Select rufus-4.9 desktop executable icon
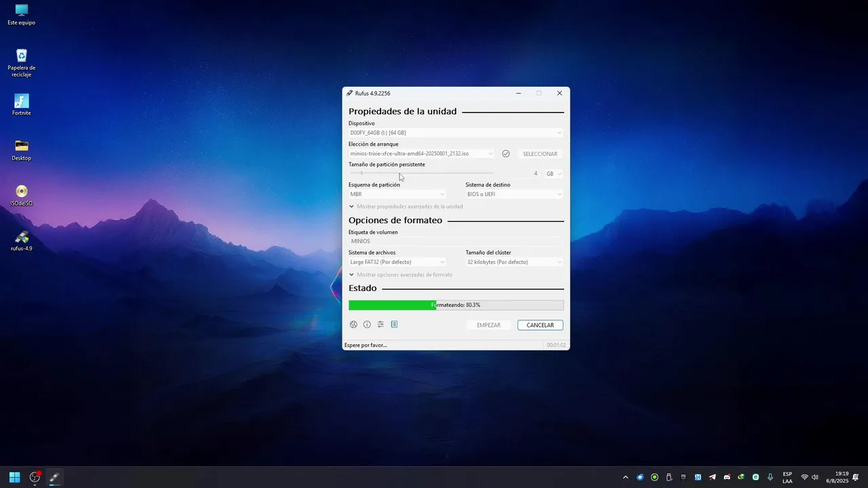Viewport: 868px width, 488px height. (21, 241)
